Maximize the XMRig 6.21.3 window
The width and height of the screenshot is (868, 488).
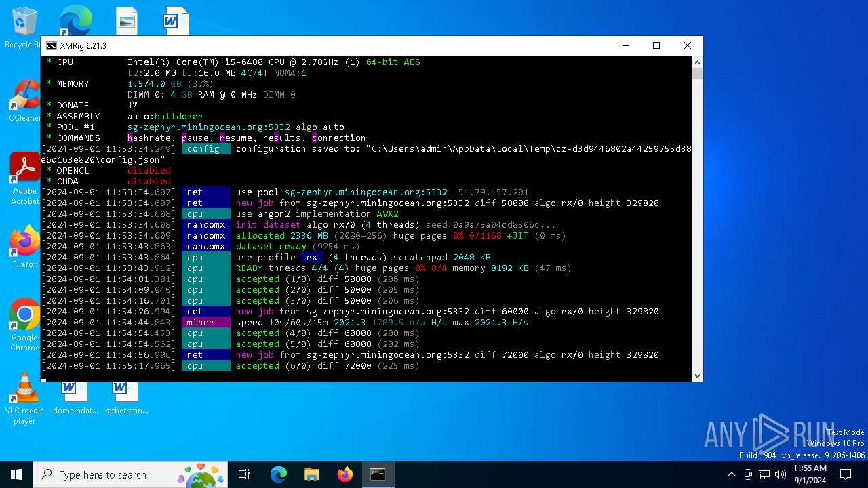tap(656, 46)
